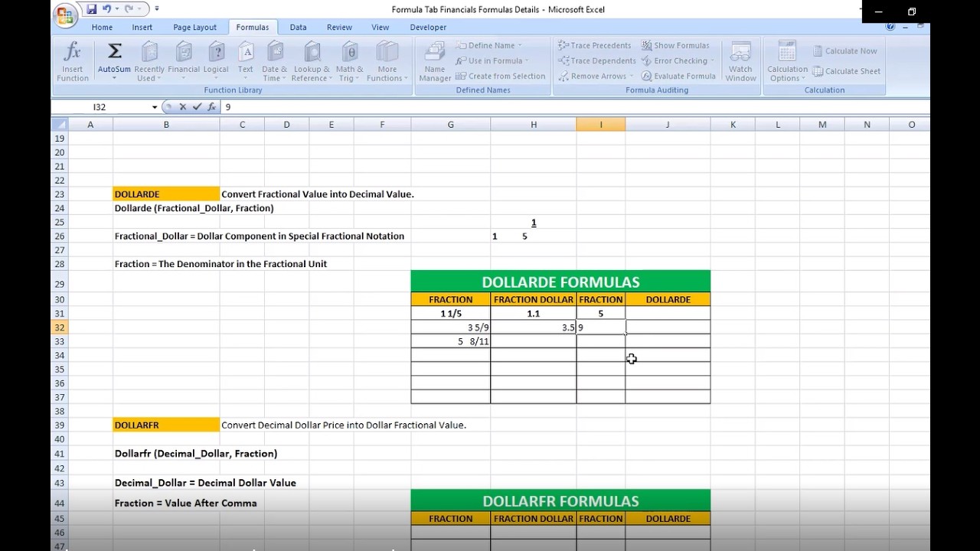Switch to the Home tab
Viewport: 980px width, 551px height.
click(102, 27)
